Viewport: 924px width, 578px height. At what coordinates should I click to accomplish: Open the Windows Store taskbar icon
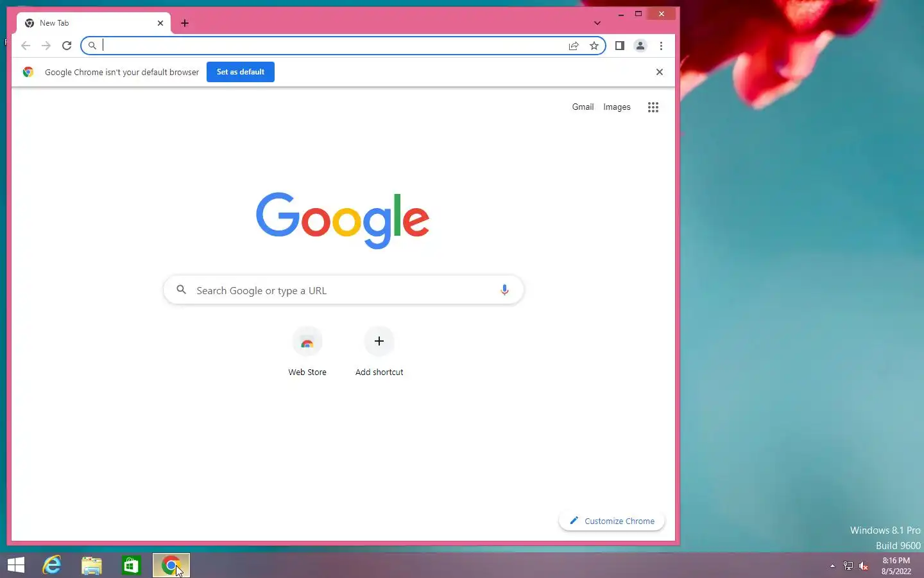[131, 565]
